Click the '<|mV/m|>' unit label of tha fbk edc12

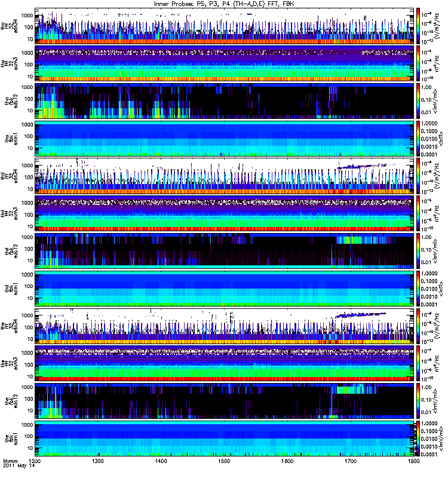tap(435, 101)
